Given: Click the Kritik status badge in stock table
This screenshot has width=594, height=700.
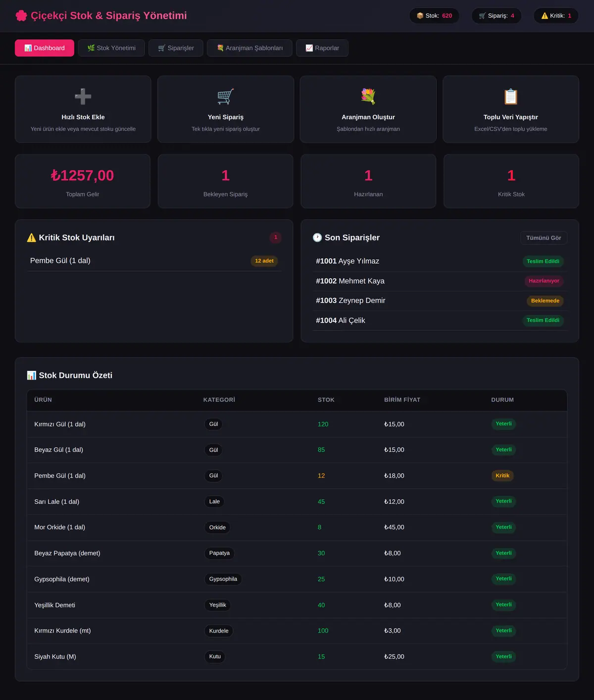Looking at the screenshot, I should (x=502, y=475).
